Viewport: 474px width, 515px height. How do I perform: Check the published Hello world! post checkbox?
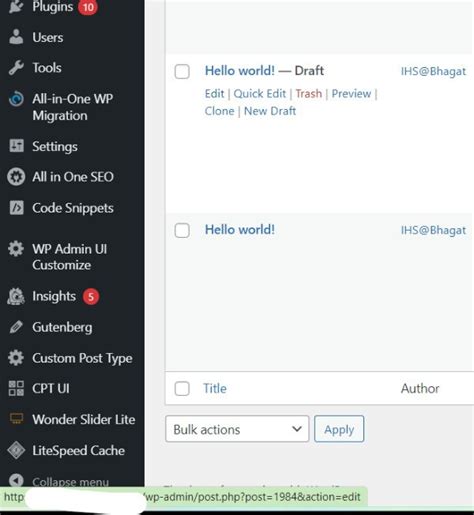(182, 230)
